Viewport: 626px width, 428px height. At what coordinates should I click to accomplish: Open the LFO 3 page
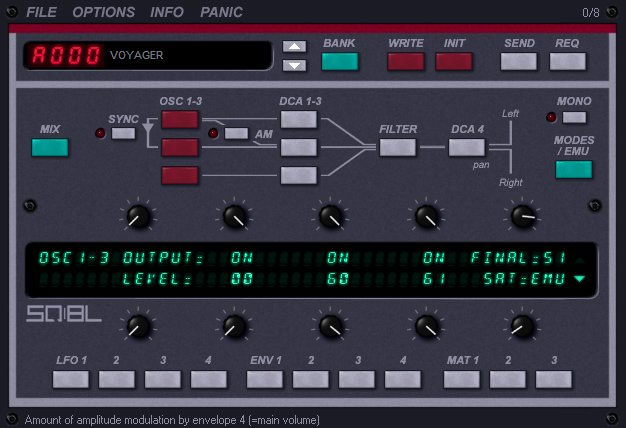[x=162, y=379]
